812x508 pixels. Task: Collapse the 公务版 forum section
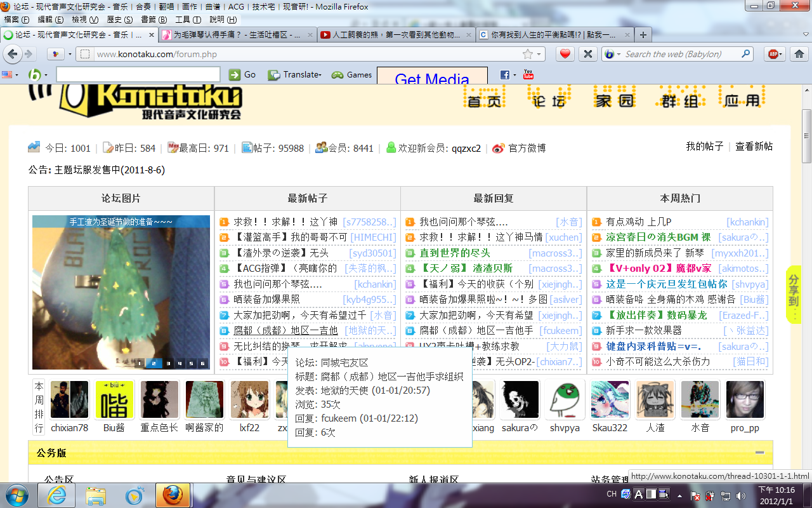[759, 452]
